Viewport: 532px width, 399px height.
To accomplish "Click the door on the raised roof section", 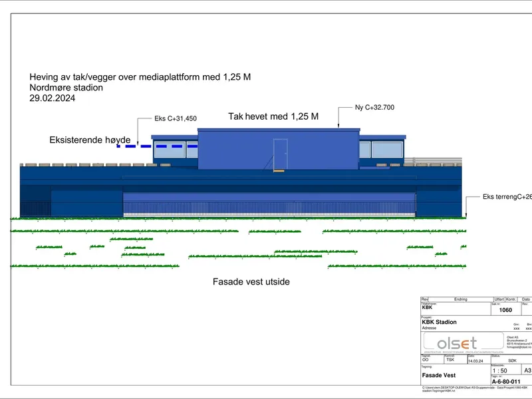I will [x=280, y=154].
